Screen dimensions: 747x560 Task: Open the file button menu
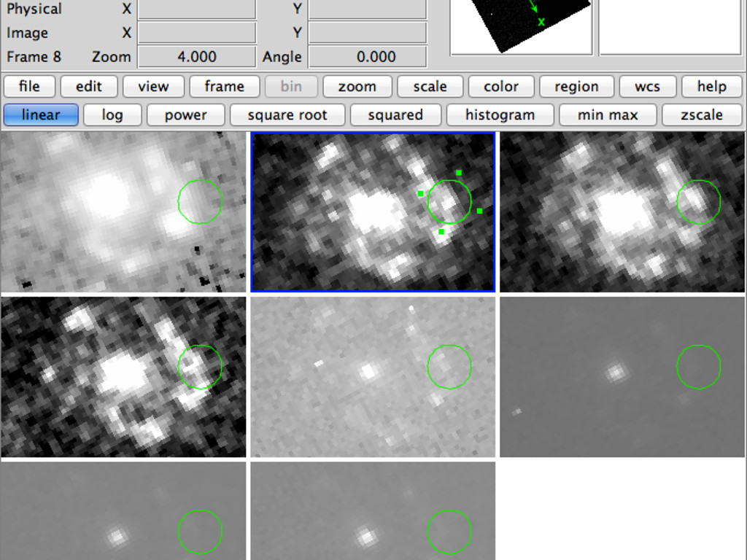(x=29, y=87)
